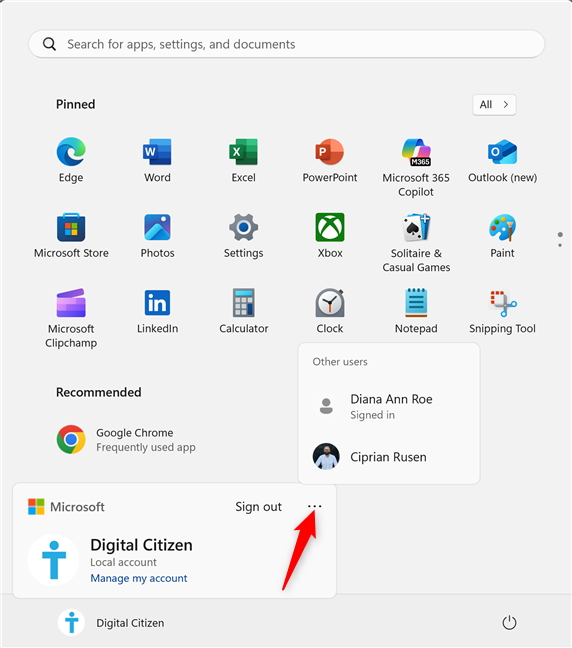572x648 pixels.
Task: Open Solitaire & Casual Games
Action: click(416, 243)
